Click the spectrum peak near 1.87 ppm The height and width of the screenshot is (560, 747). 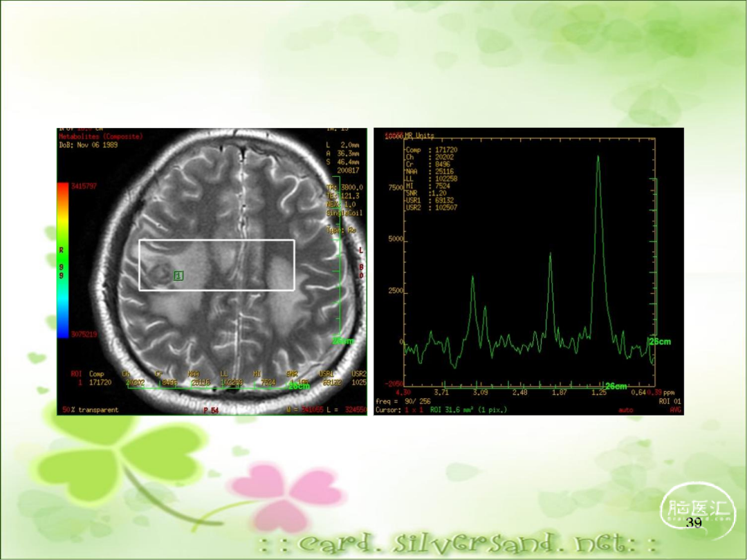551,255
